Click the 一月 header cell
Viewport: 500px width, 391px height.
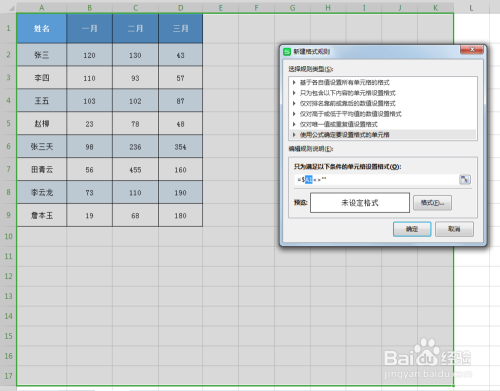pos(90,29)
